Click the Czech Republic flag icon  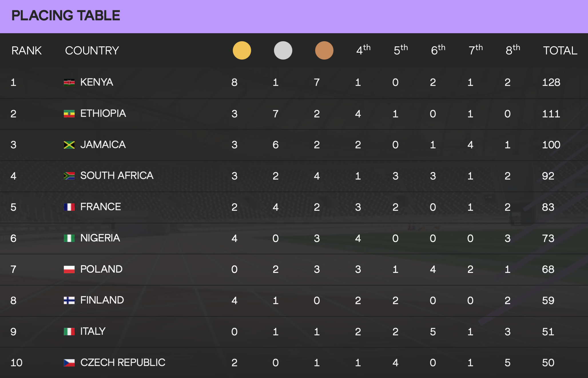tap(69, 363)
